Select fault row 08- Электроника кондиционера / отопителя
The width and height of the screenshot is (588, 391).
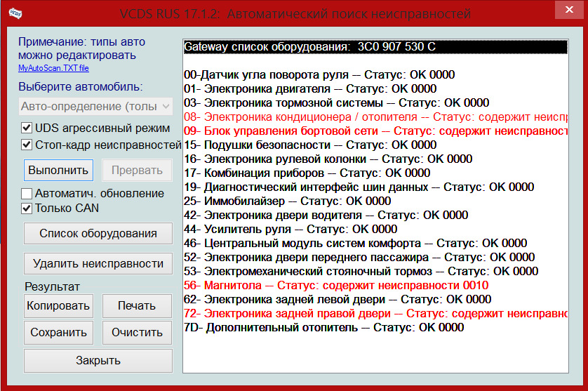click(375, 117)
